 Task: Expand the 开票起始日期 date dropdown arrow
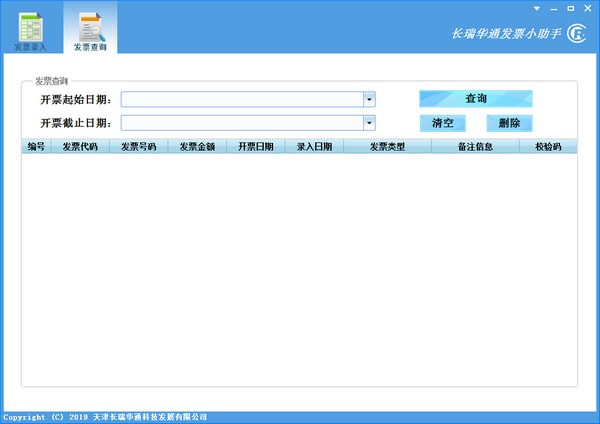coord(369,99)
